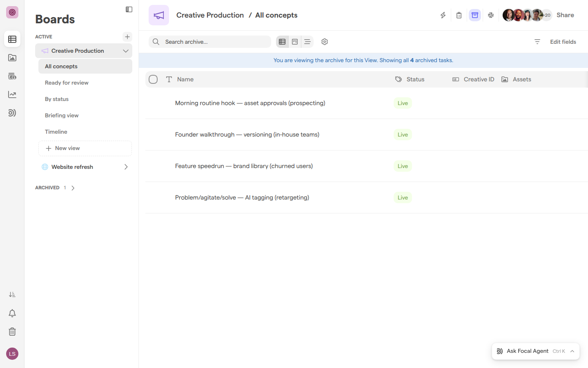
Task: Collapse the Boards sidebar panel
Action: (129, 9)
